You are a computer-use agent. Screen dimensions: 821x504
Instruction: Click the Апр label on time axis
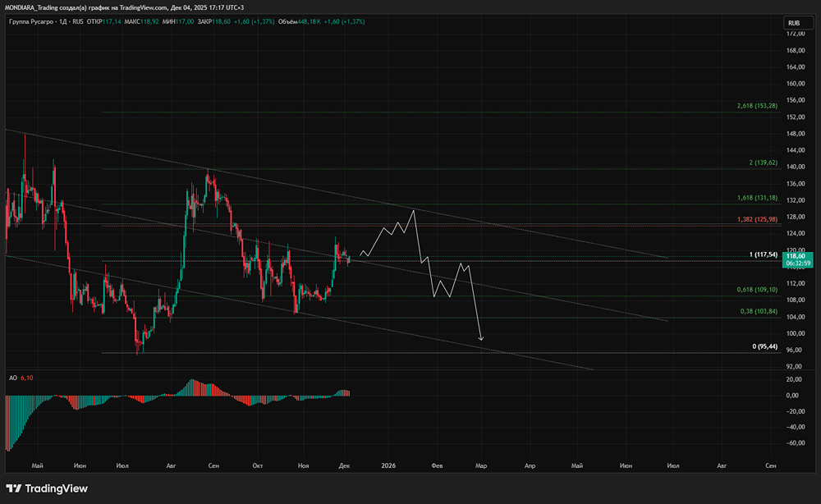(x=530, y=465)
